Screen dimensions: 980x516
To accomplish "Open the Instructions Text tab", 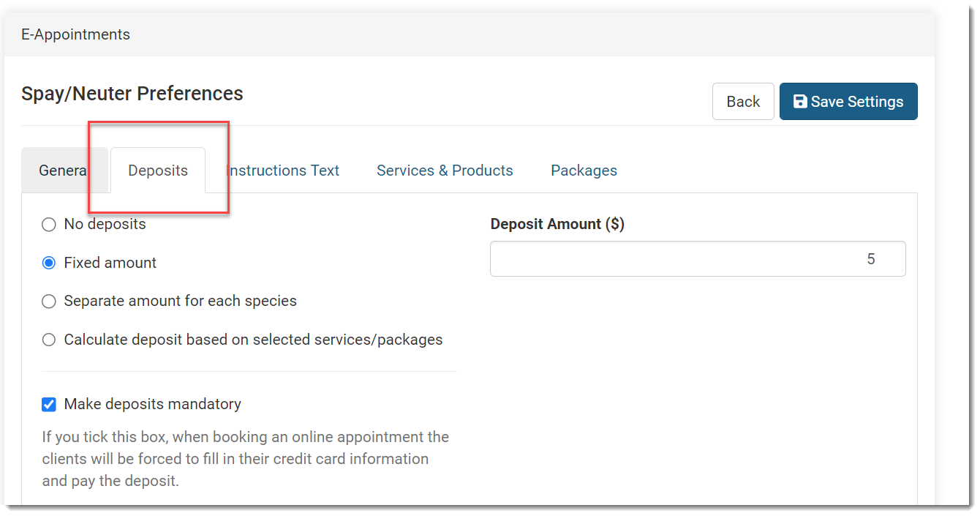I will pyautogui.click(x=283, y=171).
